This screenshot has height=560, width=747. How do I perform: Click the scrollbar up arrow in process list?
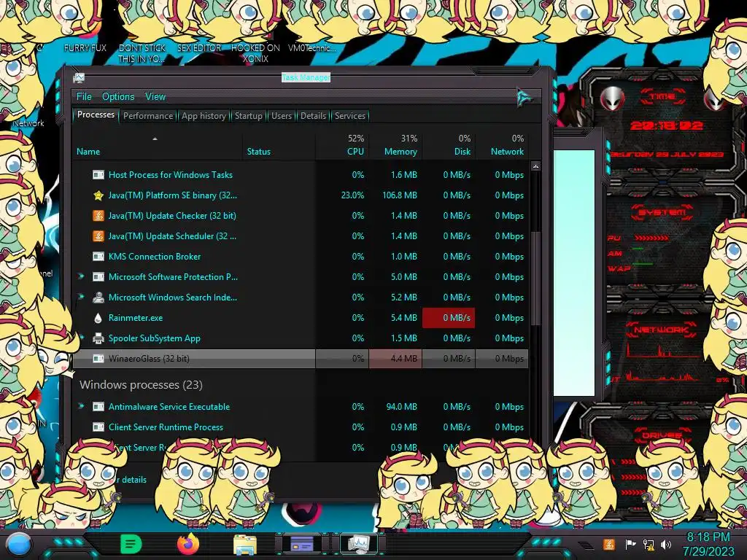tap(535, 166)
